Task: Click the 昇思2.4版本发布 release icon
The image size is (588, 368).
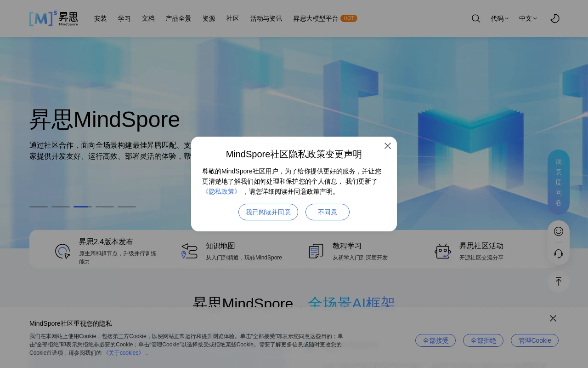Action: point(62,251)
